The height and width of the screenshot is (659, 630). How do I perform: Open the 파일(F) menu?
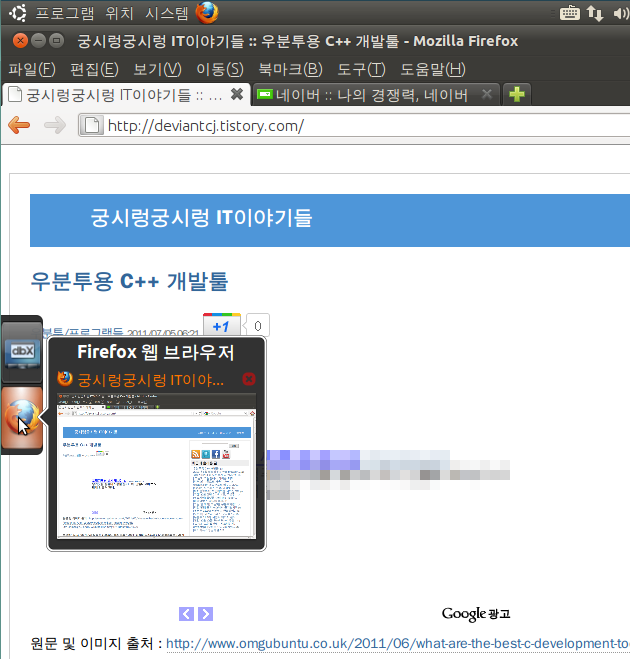tap(32, 69)
